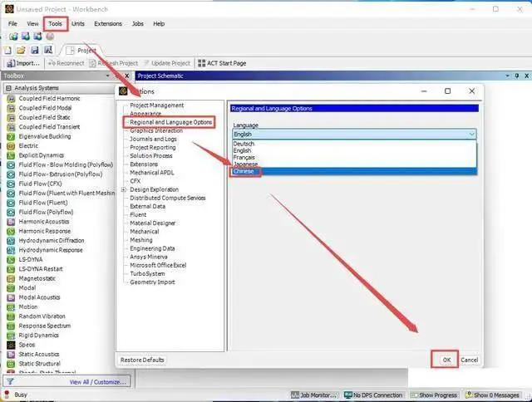Collapse the Analysis Systems group
Viewport: 532px width, 402px height.
click(8, 88)
